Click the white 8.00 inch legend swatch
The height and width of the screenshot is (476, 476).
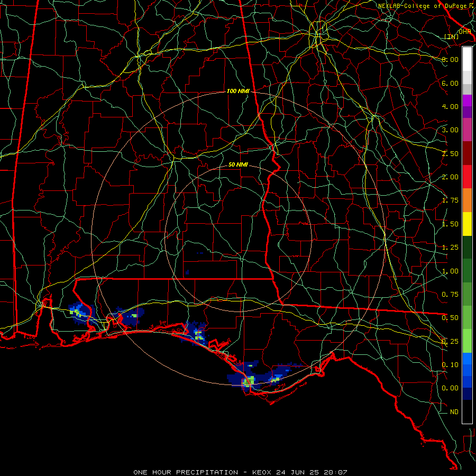(467, 59)
